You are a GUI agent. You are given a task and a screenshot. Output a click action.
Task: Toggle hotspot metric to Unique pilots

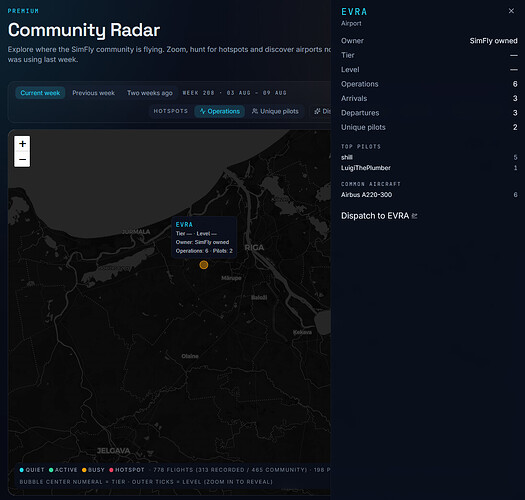[275, 111]
